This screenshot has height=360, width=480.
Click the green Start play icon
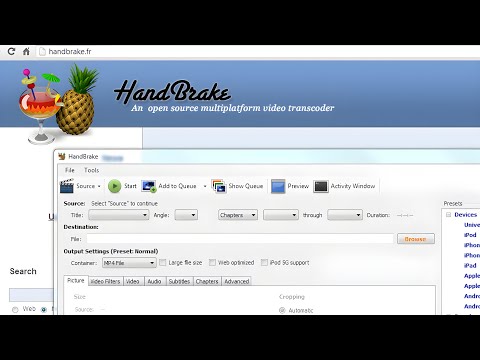pyautogui.click(x=114, y=186)
